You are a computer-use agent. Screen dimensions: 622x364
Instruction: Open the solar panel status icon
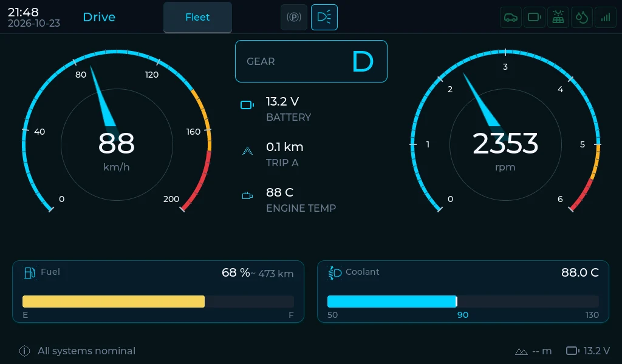click(x=558, y=18)
